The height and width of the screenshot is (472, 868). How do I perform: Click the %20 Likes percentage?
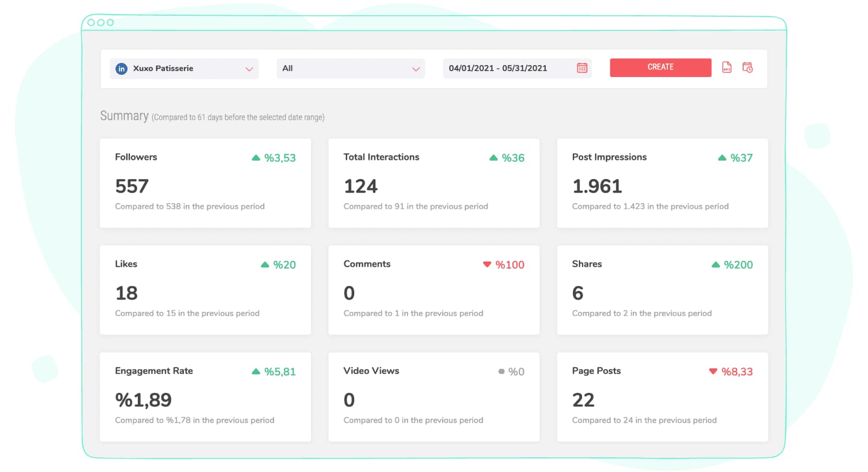(285, 265)
